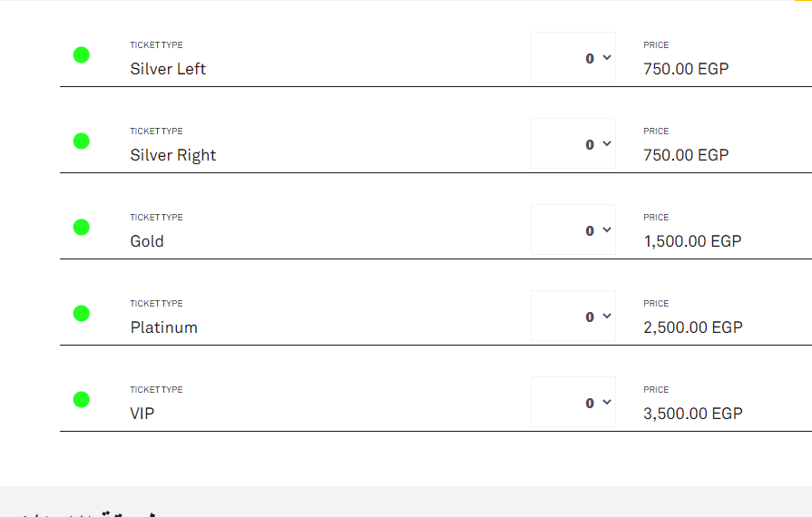
Task: Click the Gold ticket type label
Action: (147, 241)
